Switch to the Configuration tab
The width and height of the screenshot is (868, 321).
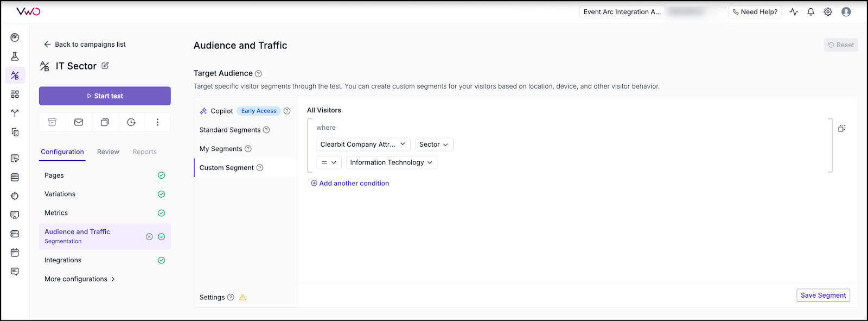(x=62, y=152)
